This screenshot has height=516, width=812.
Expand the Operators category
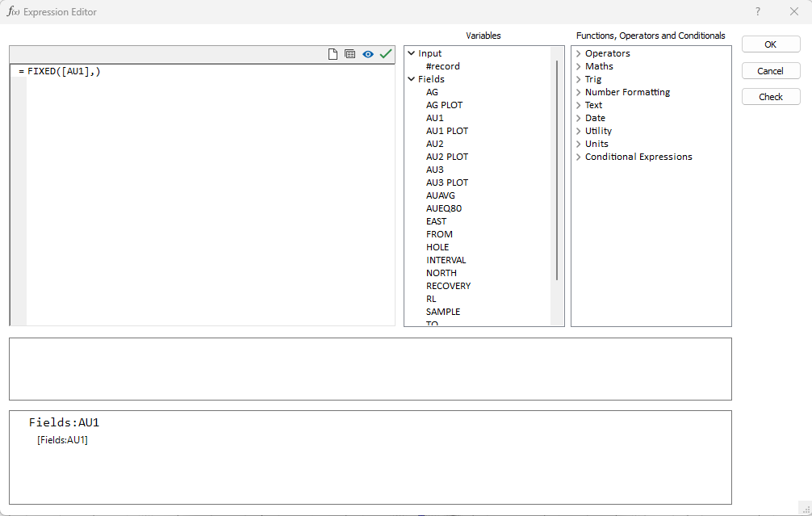578,53
